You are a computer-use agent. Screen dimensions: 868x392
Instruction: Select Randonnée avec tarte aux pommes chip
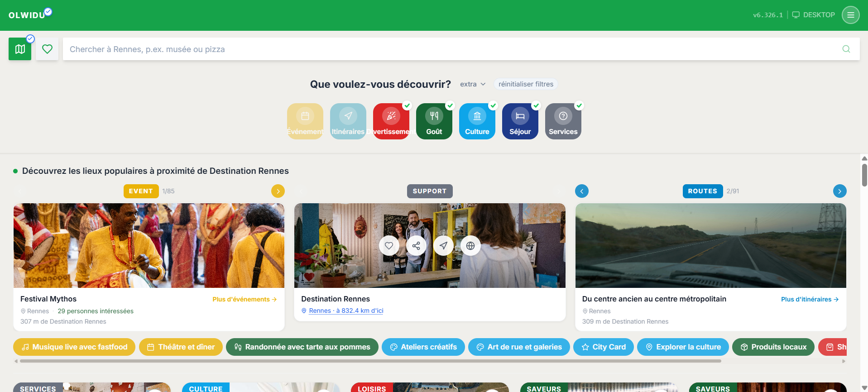tap(302, 347)
